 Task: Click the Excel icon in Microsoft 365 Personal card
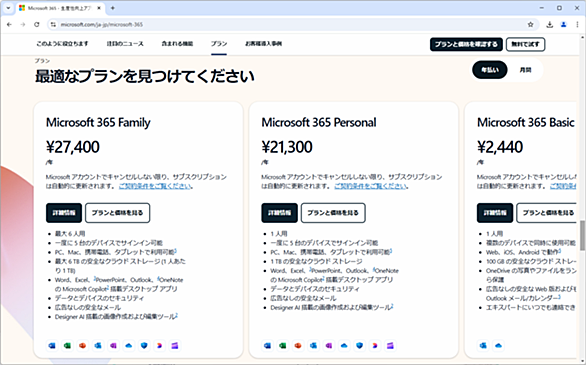click(283, 346)
